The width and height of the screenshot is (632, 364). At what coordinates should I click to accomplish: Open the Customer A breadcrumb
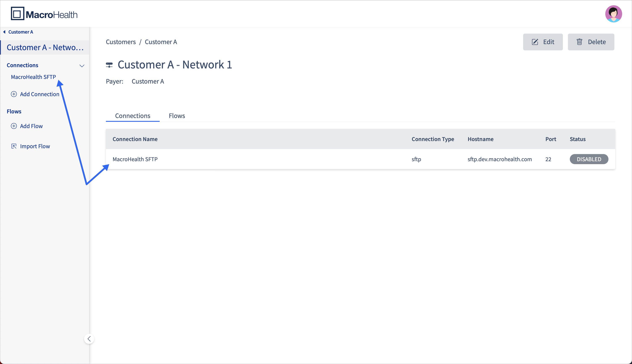[161, 42]
